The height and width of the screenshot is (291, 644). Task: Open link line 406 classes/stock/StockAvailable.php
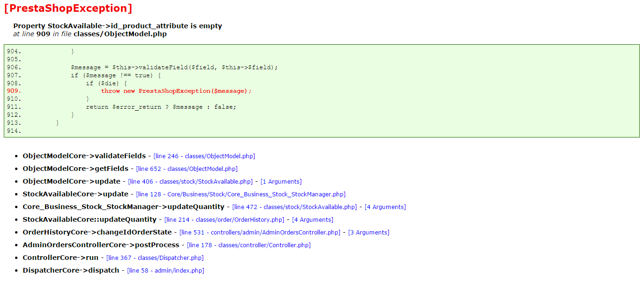(191, 181)
